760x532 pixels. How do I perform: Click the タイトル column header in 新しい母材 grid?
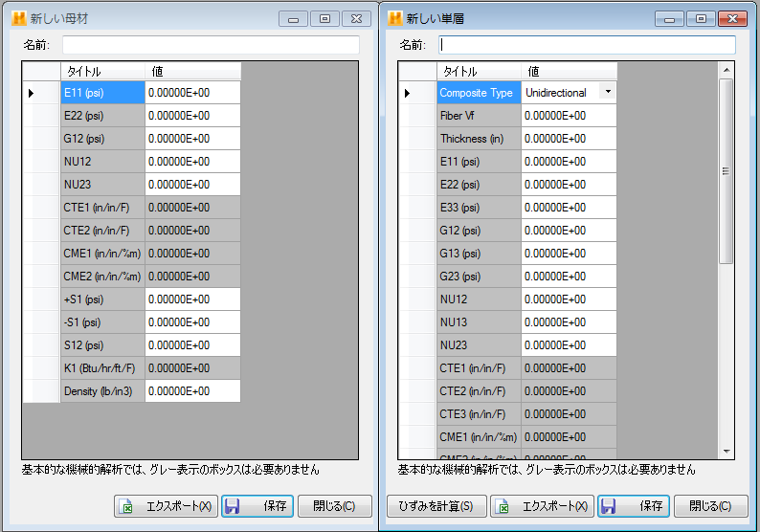(x=102, y=72)
